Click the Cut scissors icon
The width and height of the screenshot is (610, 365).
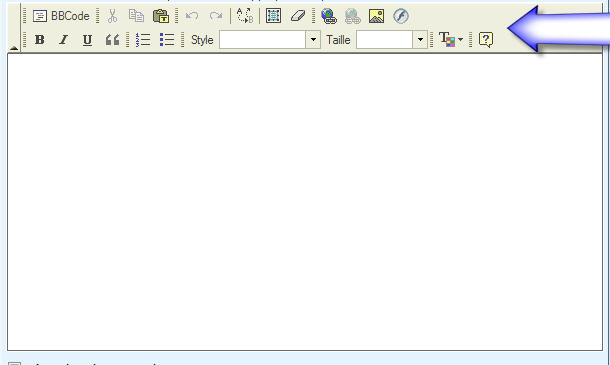pos(112,16)
